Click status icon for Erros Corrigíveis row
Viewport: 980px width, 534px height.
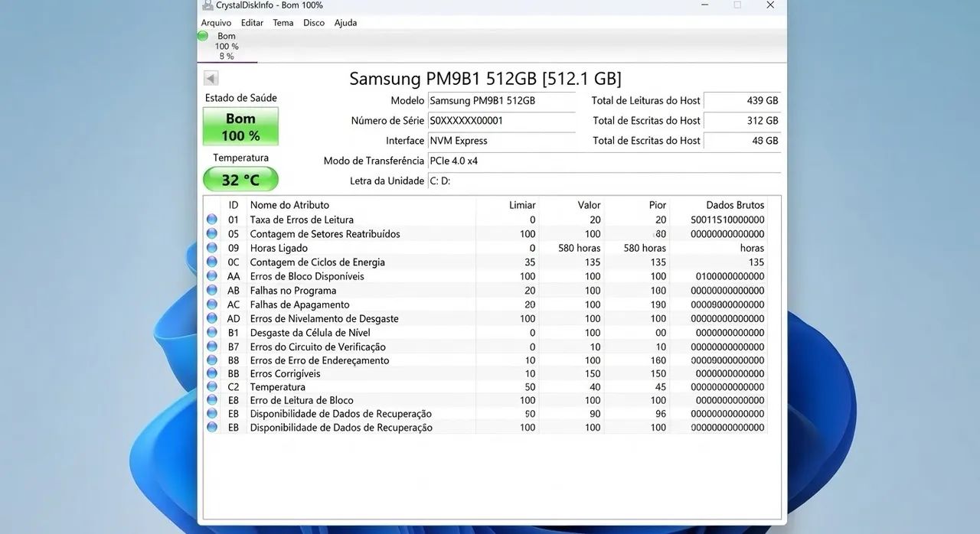tap(212, 373)
